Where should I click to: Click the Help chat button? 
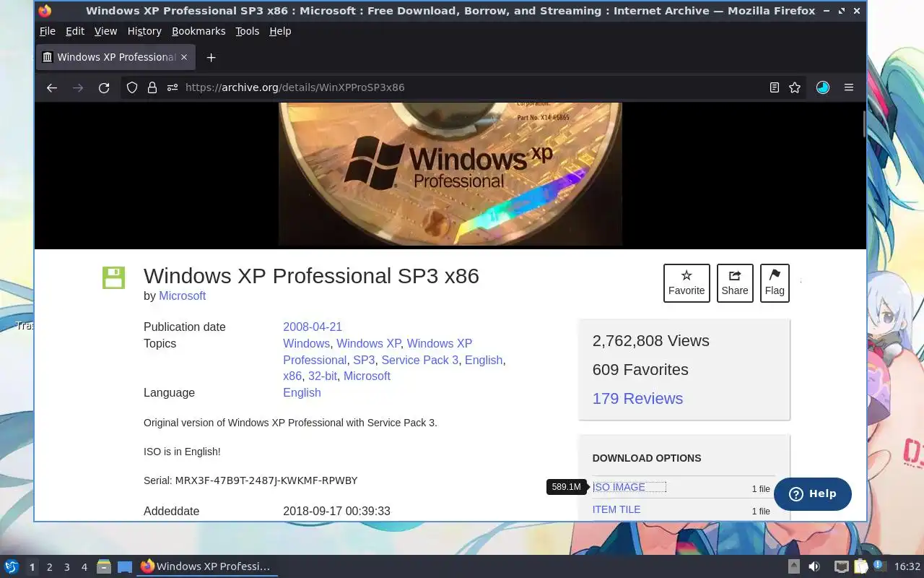pos(813,494)
